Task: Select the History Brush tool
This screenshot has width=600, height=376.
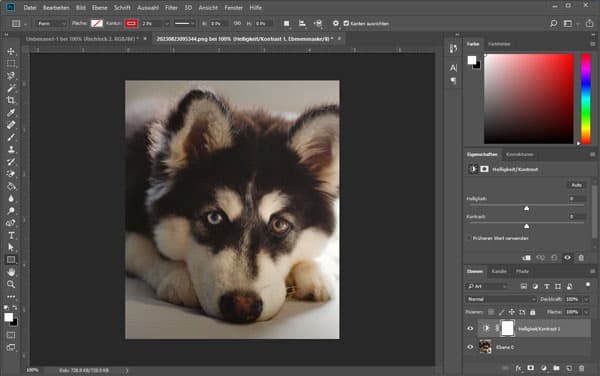Action: (x=11, y=161)
